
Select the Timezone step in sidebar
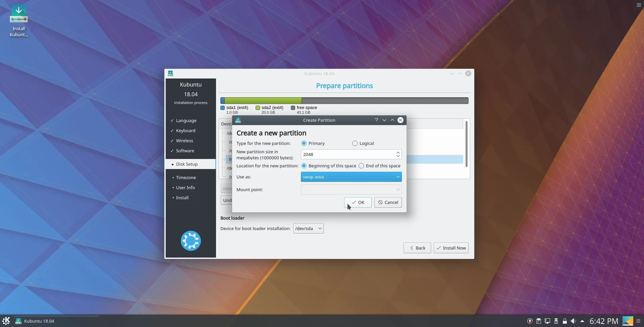186,177
